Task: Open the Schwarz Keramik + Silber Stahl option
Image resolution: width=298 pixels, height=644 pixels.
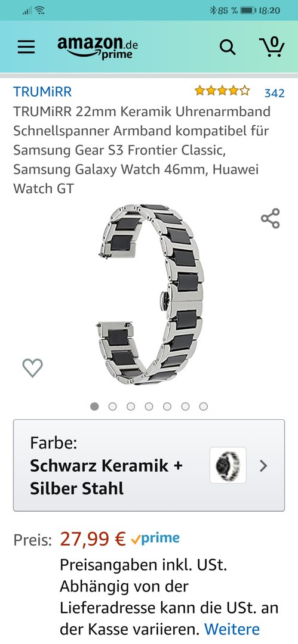Action: click(x=149, y=465)
